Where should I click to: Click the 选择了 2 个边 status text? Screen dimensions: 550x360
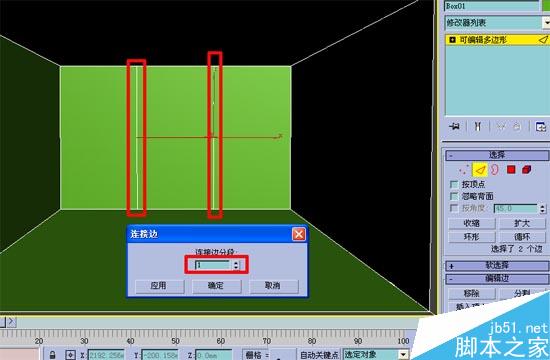click(517, 249)
